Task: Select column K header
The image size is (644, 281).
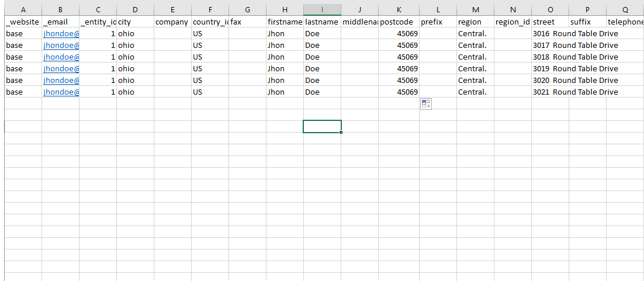Action: 399,10
